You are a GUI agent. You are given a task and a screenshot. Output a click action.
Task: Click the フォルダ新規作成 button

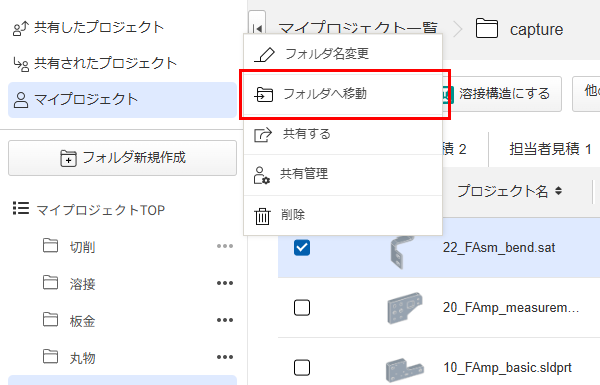pos(122,158)
